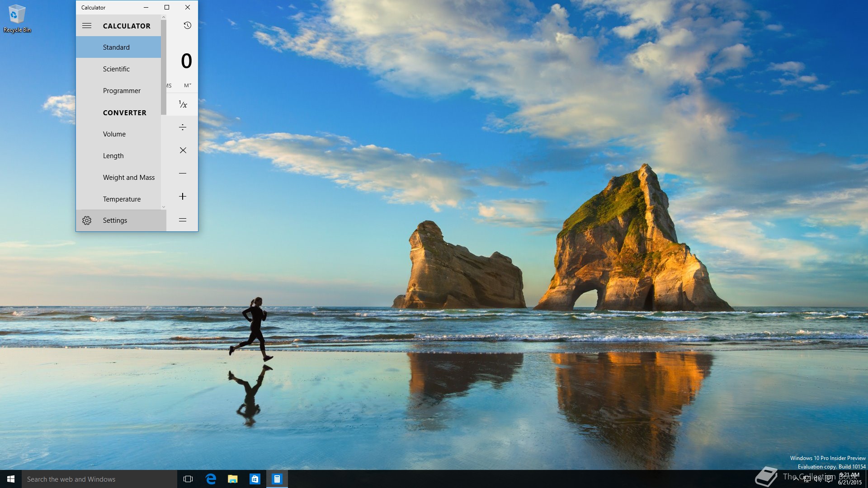Click the multiply operator key
Viewport: 868px width, 488px height.
click(x=183, y=150)
